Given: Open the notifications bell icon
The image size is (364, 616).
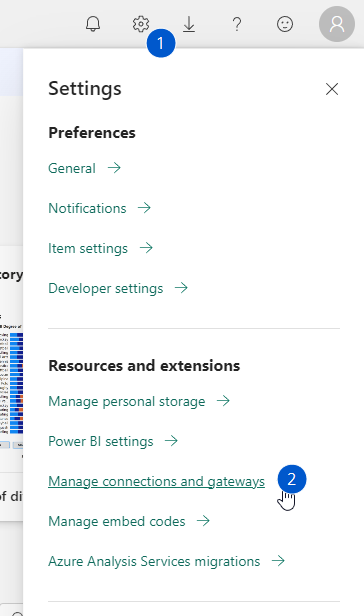Looking at the screenshot, I should click(x=93, y=24).
